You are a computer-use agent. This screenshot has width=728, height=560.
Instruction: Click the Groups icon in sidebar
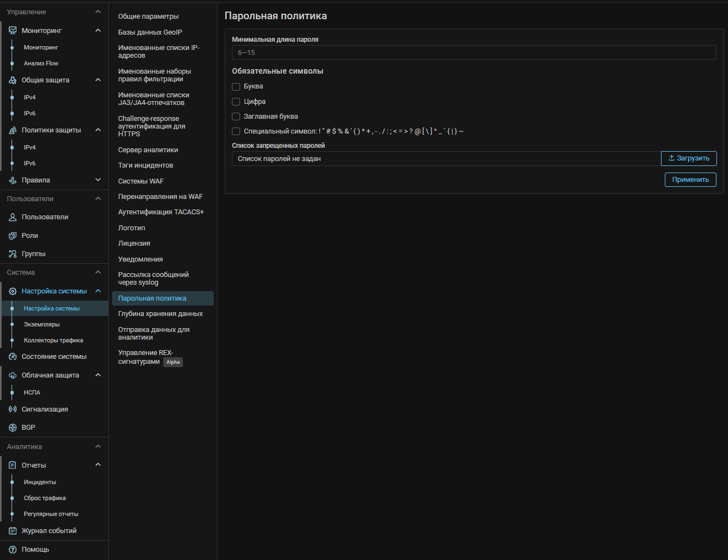pyautogui.click(x=13, y=254)
